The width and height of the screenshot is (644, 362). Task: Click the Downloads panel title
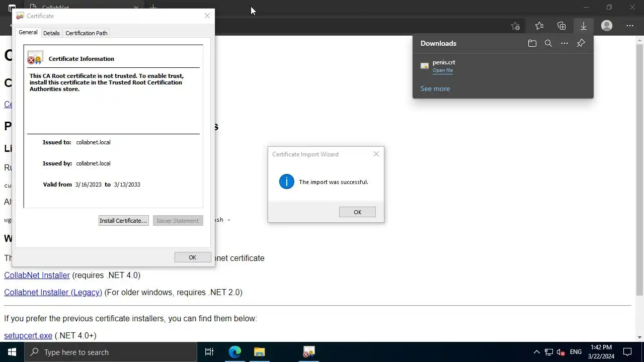click(438, 43)
